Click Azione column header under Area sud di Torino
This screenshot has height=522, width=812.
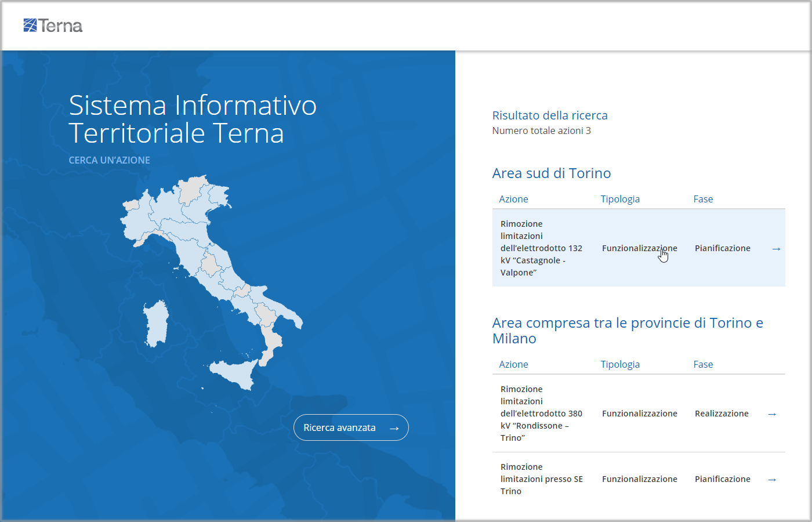pos(513,199)
